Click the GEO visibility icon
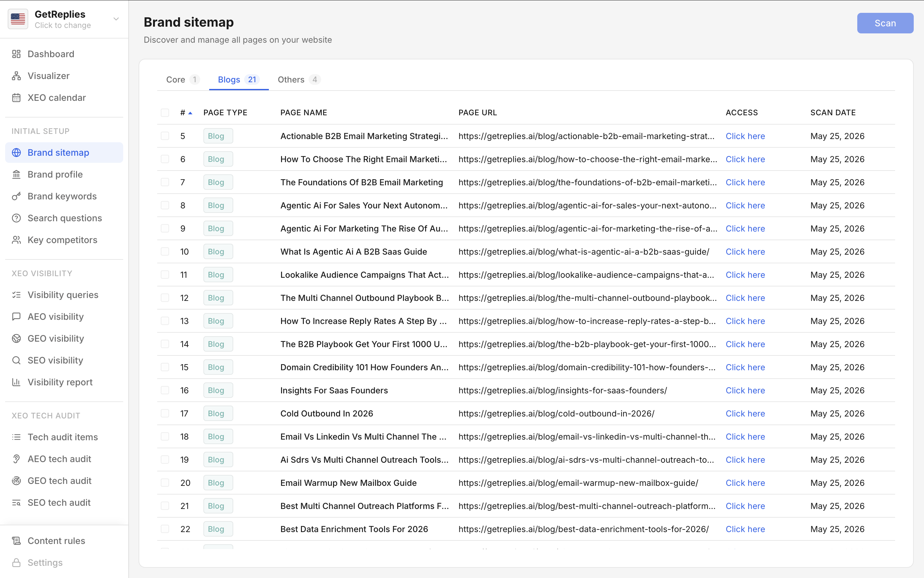This screenshot has width=924, height=578. click(x=16, y=338)
